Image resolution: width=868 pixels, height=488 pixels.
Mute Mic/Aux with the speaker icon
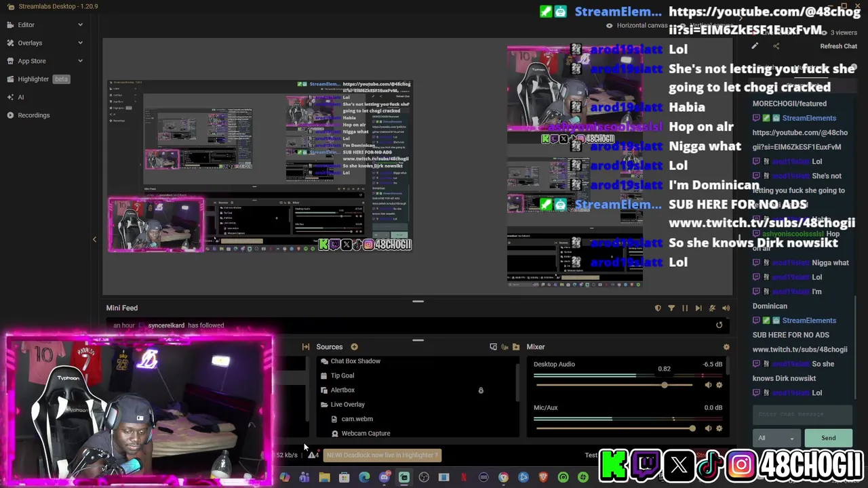point(708,428)
